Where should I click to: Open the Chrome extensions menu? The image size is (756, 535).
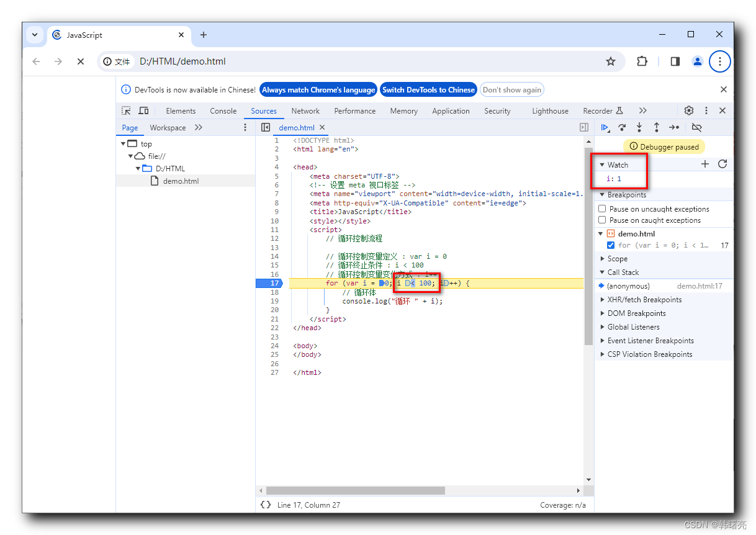pos(642,61)
